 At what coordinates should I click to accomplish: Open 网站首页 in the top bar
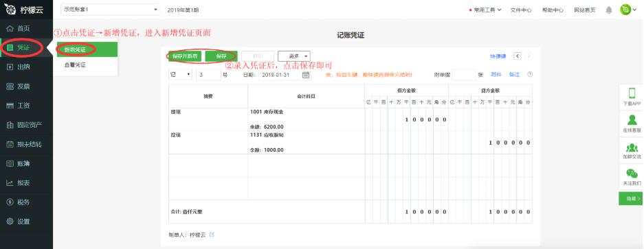[x=584, y=10]
